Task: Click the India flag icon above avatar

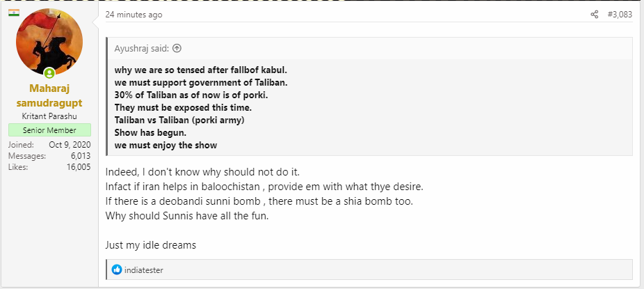Action: 14,13
